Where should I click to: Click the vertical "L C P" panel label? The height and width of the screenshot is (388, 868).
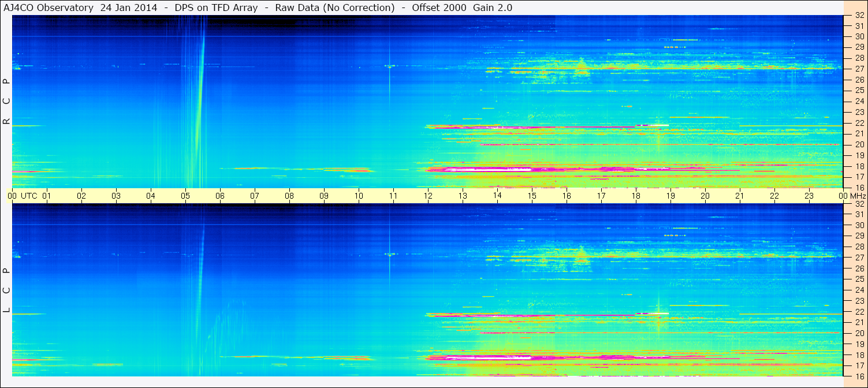point(7,290)
